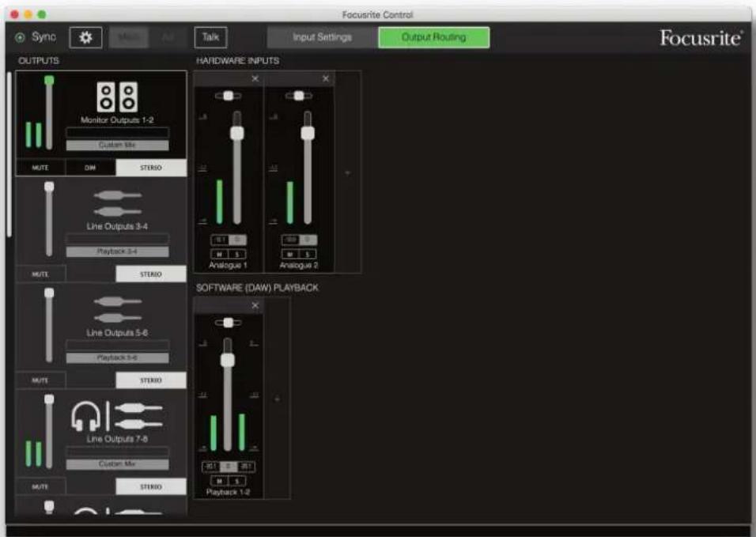
Task: Click the Analogue 2 level value box
Action: pyautogui.click(x=290, y=240)
